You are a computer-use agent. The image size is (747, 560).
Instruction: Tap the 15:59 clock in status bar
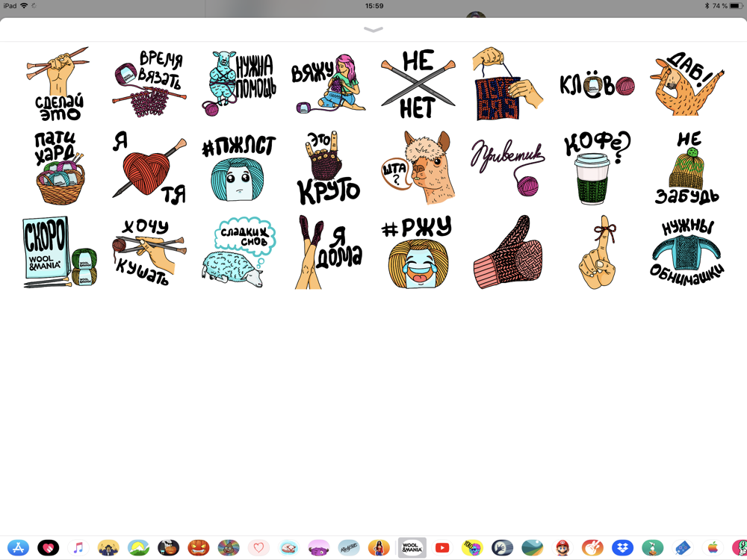(374, 6)
